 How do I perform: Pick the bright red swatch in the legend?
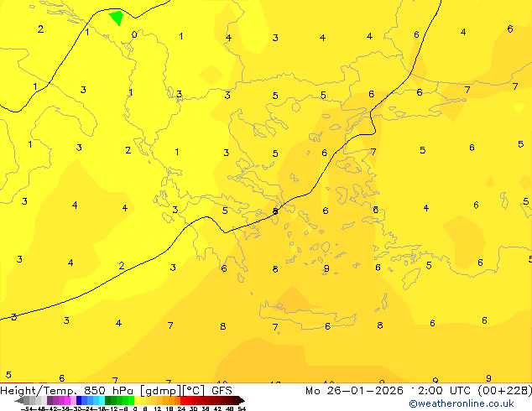183,400
